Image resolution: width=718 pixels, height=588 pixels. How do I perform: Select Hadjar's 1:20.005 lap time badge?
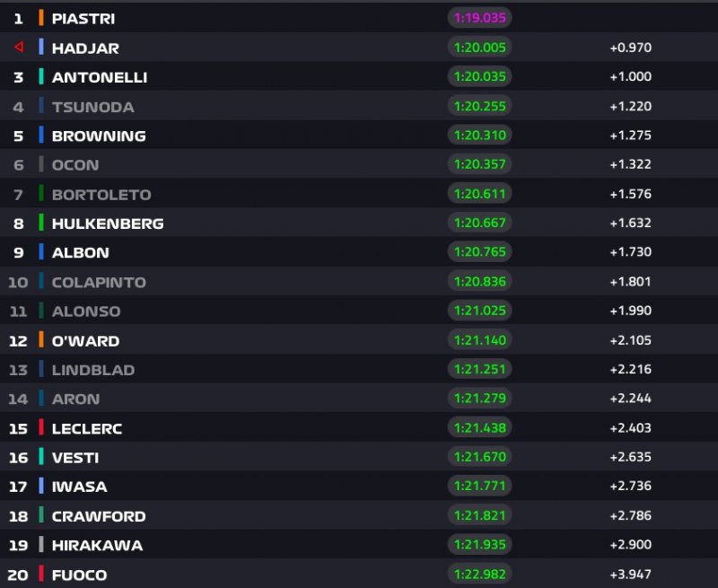[x=479, y=48]
